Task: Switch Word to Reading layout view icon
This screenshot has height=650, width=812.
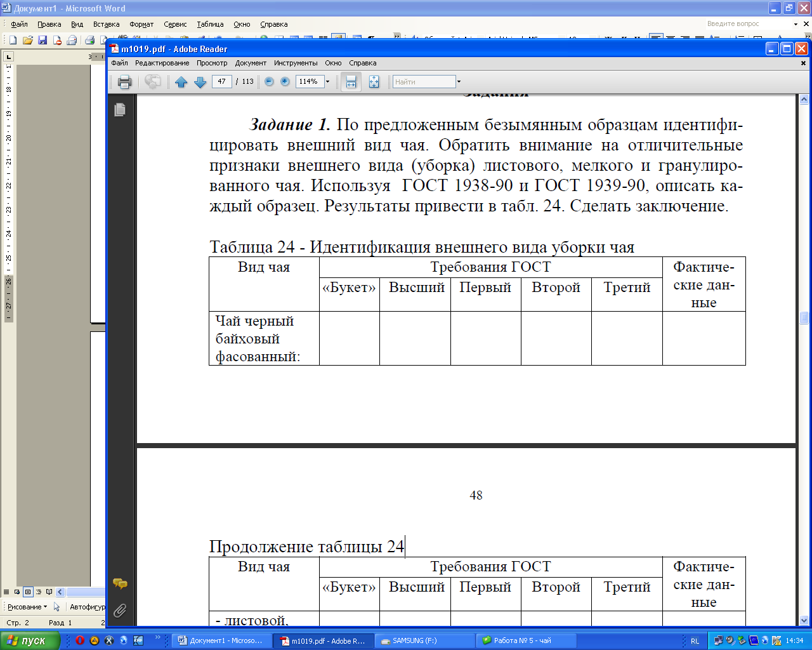Action: [x=49, y=592]
